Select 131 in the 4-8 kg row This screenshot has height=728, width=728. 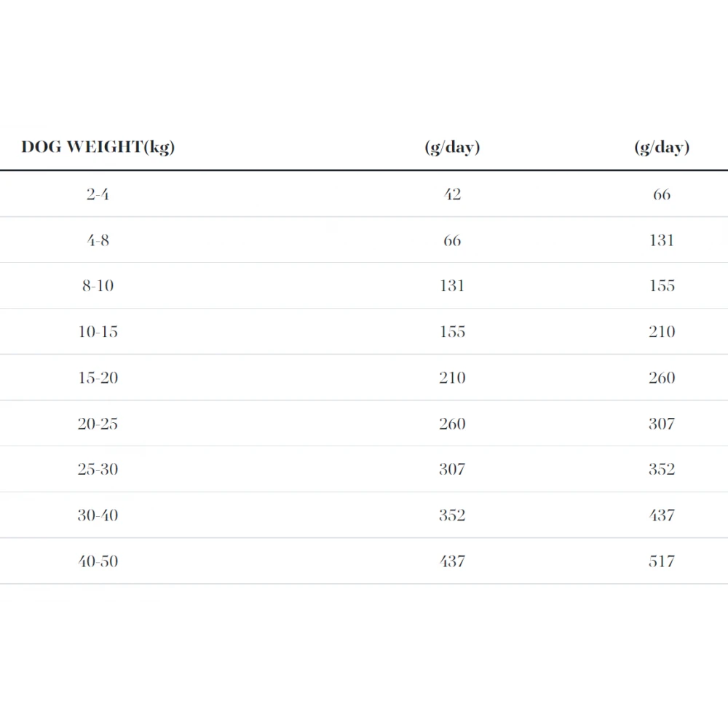point(662,240)
